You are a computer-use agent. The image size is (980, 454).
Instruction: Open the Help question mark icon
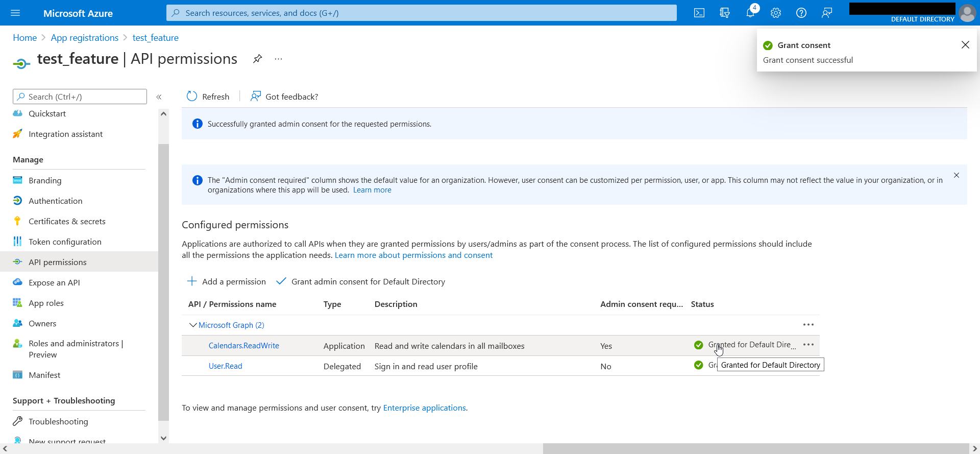click(x=801, y=13)
